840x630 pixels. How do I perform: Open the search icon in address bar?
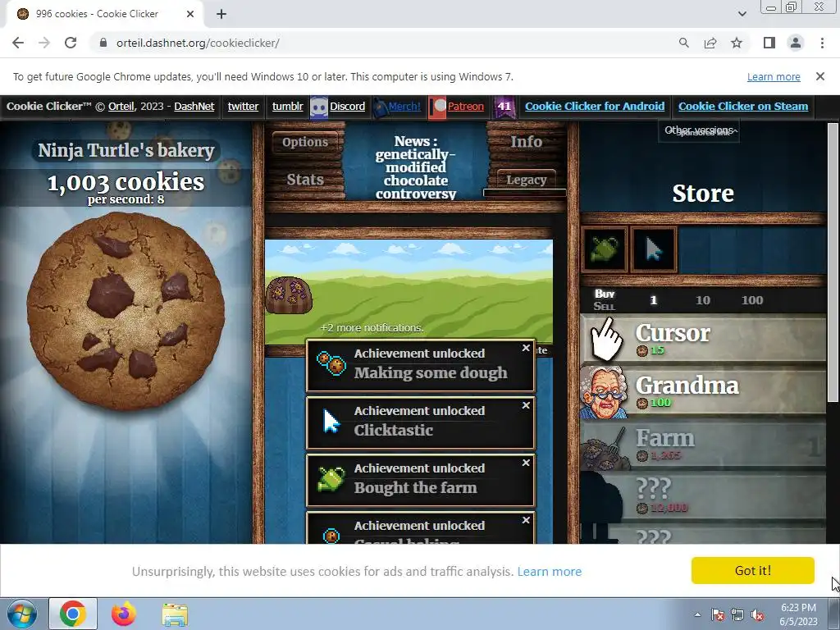[x=683, y=43]
